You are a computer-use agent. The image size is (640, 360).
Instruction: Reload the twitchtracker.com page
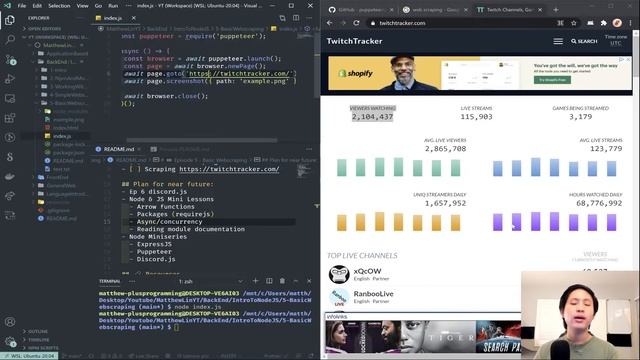click(356, 23)
